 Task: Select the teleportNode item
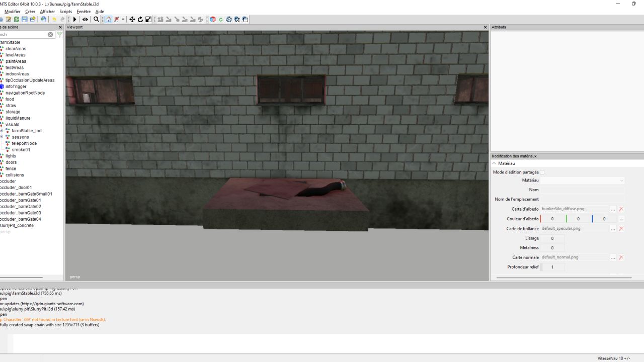(24, 143)
